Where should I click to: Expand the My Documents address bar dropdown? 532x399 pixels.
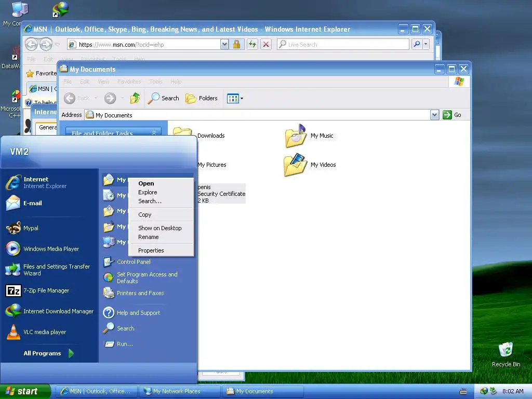click(434, 115)
